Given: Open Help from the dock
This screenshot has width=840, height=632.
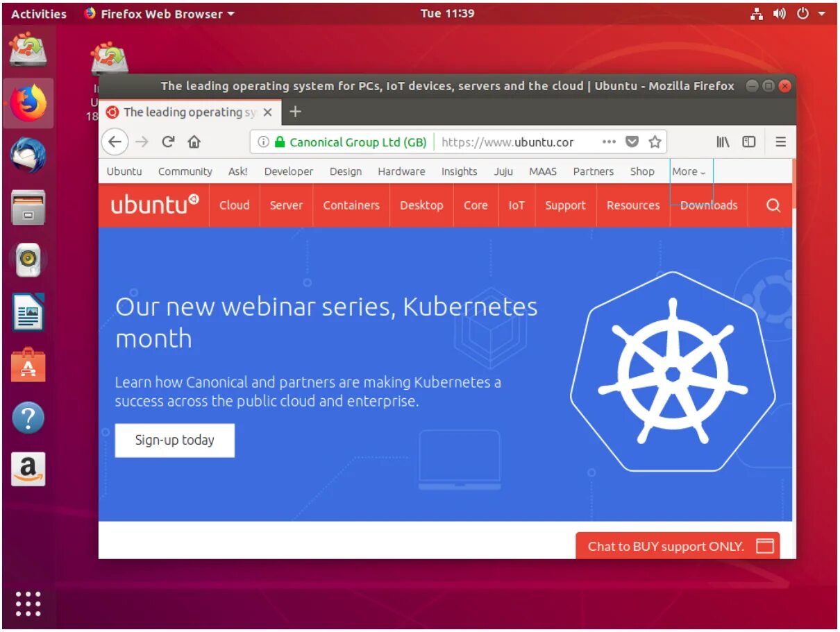Looking at the screenshot, I should point(28,418).
